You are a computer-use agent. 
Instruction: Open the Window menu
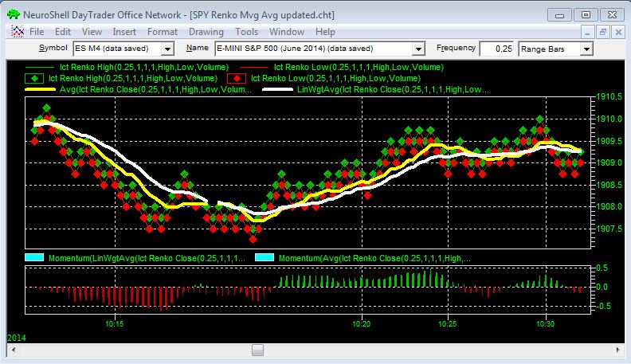tap(287, 32)
